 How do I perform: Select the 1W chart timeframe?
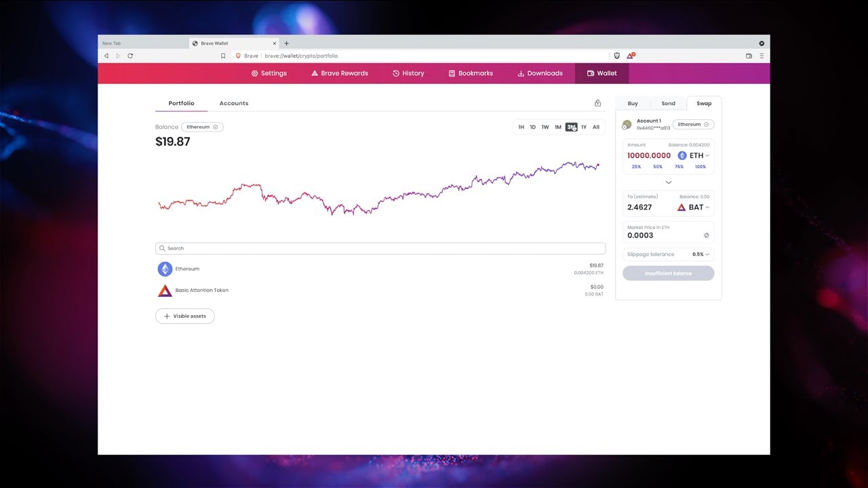(545, 127)
